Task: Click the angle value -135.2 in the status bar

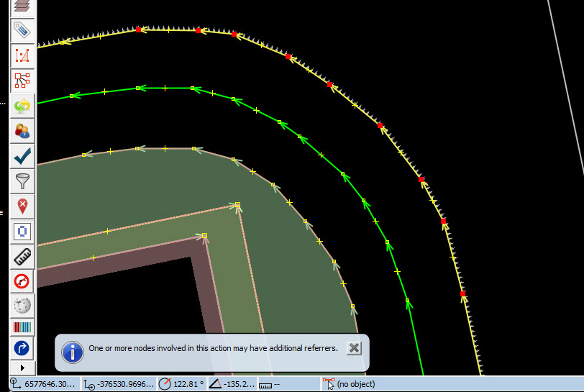Action: point(239,384)
